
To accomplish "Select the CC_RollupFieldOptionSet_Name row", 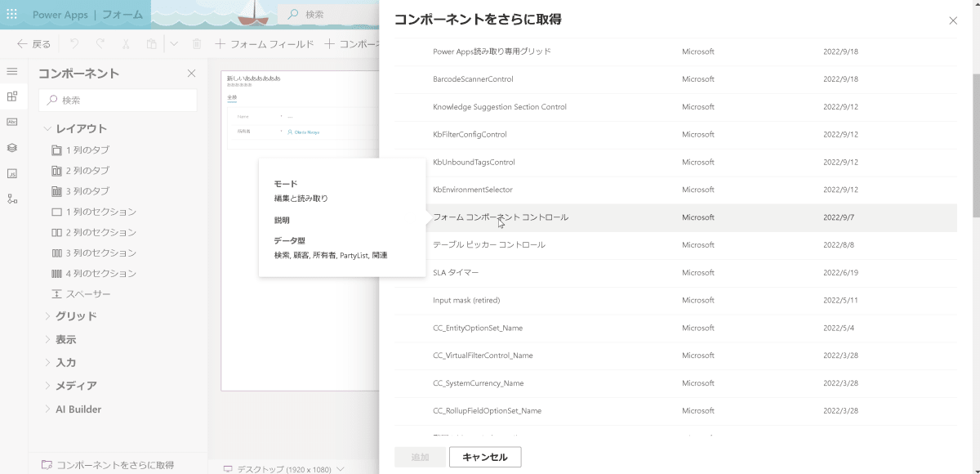I will click(675, 410).
